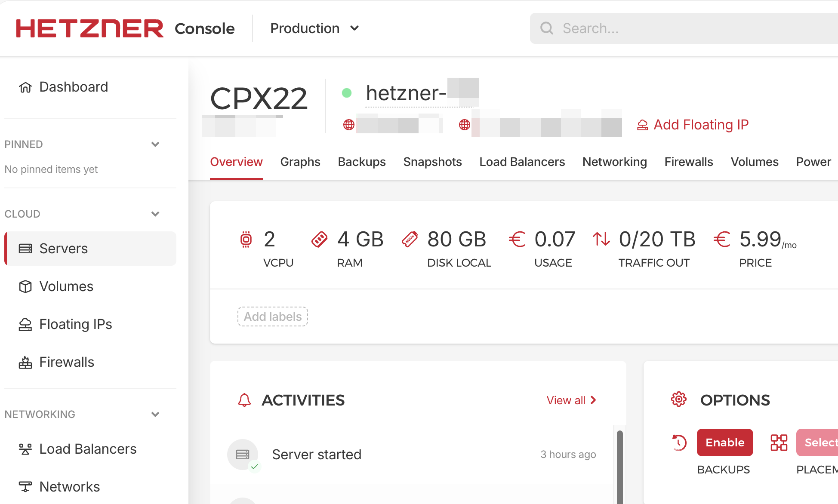Click the 80 GB disk value

coord(456,239)
